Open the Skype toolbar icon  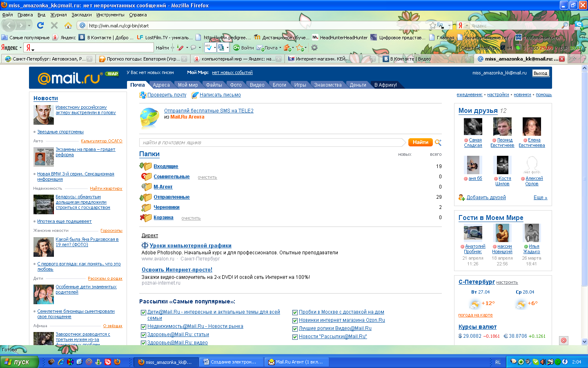[578, 26]
